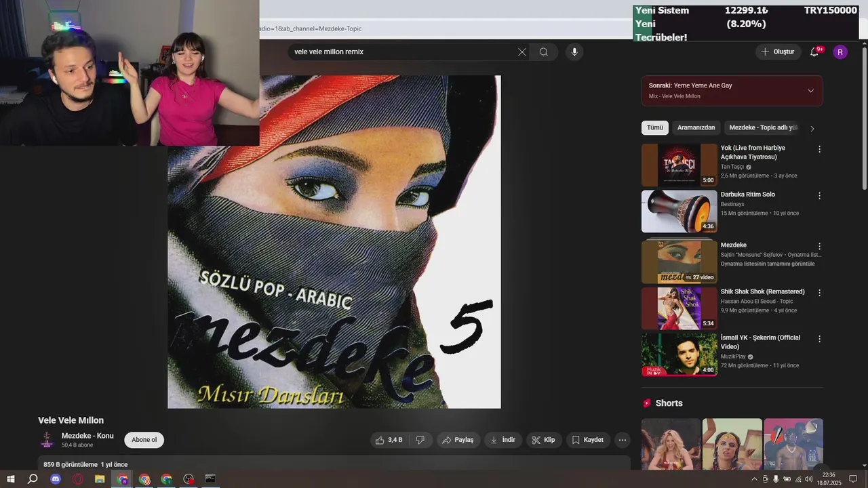Save the video with Kaydet

pos(588,440)
